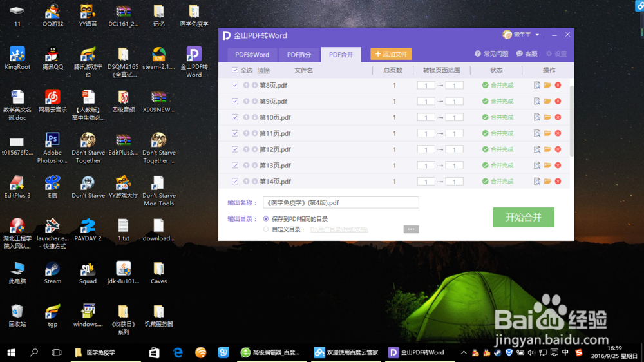644x362 pixels.
Task: Open folder for 第11页.pdf
Action: [547, 133]
